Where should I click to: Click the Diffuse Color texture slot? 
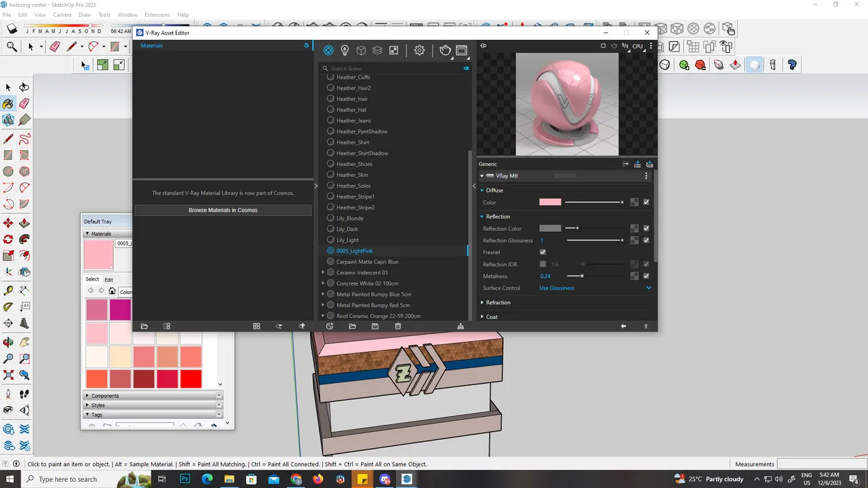pyautogui.click(x=634, y=202)
